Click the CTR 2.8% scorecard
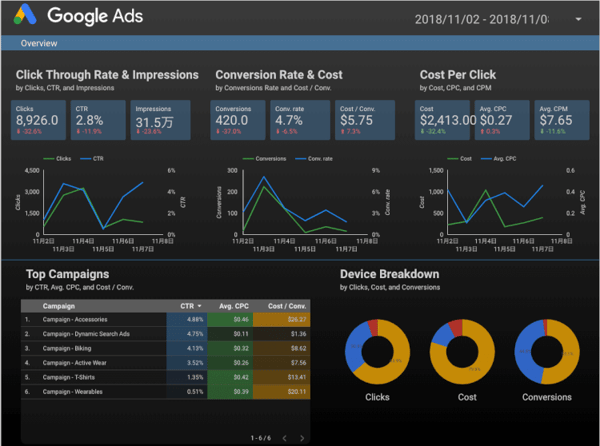This screenshot has width=600, height=446. coord(98,120)
